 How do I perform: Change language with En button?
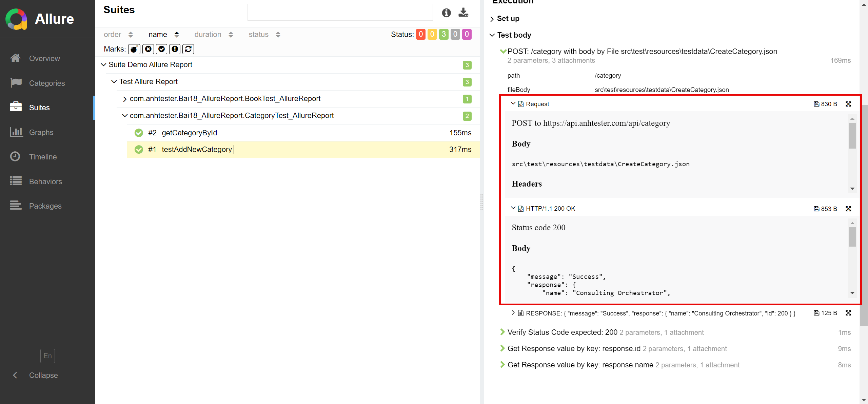coord(47,356)
